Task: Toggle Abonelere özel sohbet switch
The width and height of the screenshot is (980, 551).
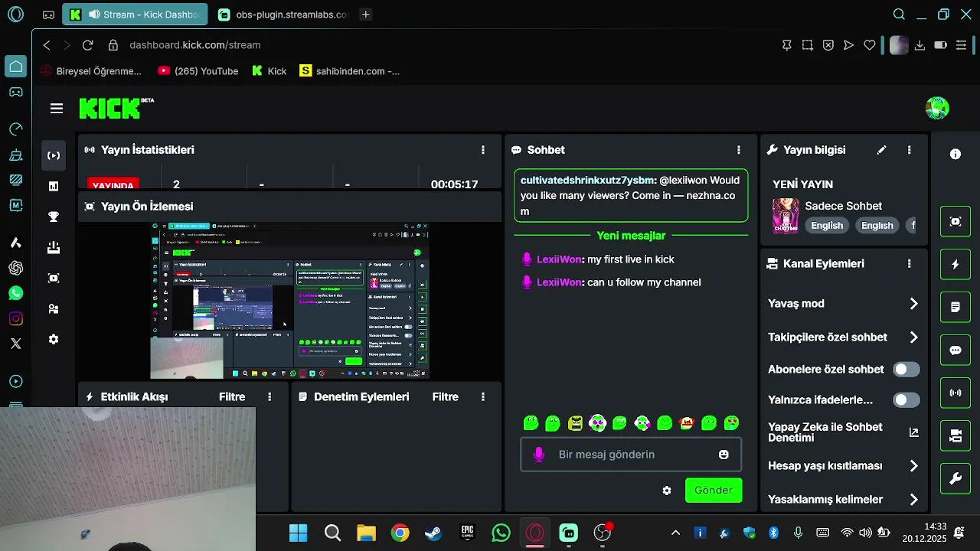Action: point(906,370)
